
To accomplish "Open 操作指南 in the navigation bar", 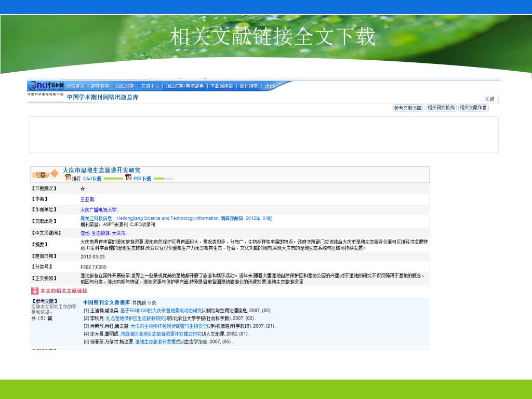I will click(x=249, y=86).
